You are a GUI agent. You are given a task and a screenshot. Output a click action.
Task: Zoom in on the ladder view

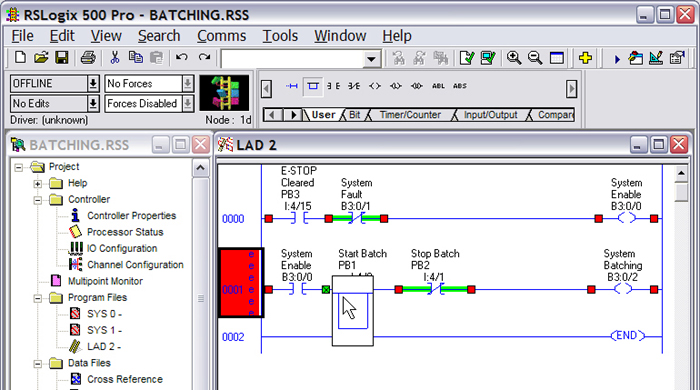tap(514, 58)
